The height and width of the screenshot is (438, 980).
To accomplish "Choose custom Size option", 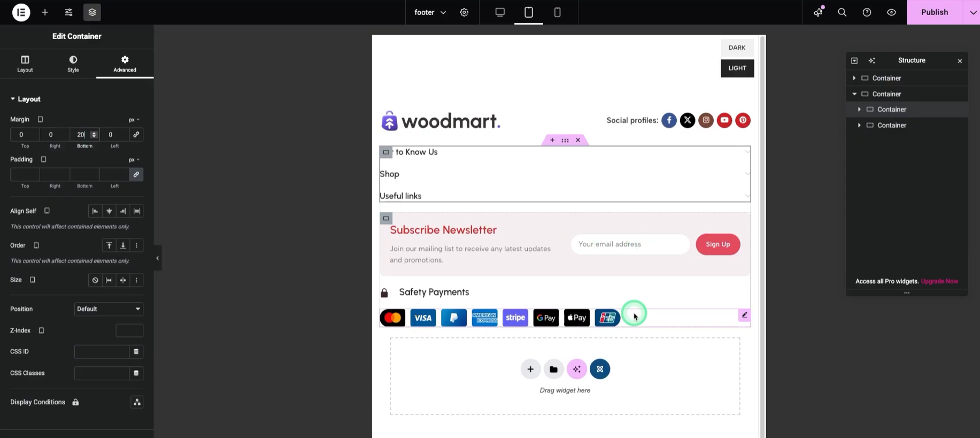I will [137, 280].
